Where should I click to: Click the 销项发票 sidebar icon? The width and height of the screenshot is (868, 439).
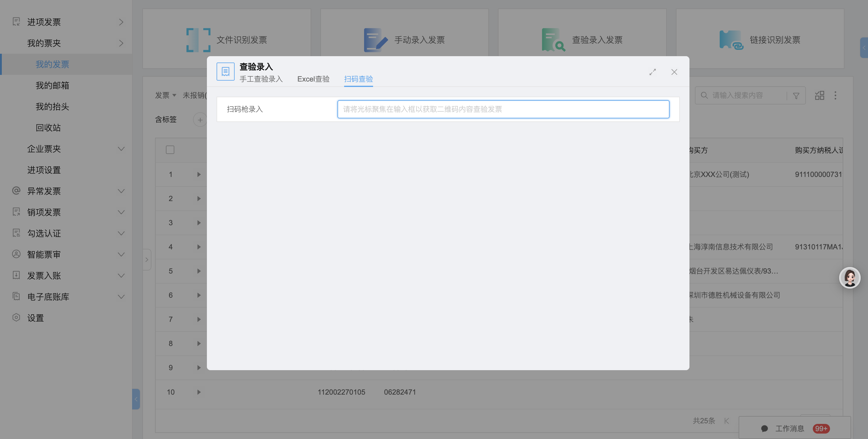pyautogui.click(x=16, y=212)
